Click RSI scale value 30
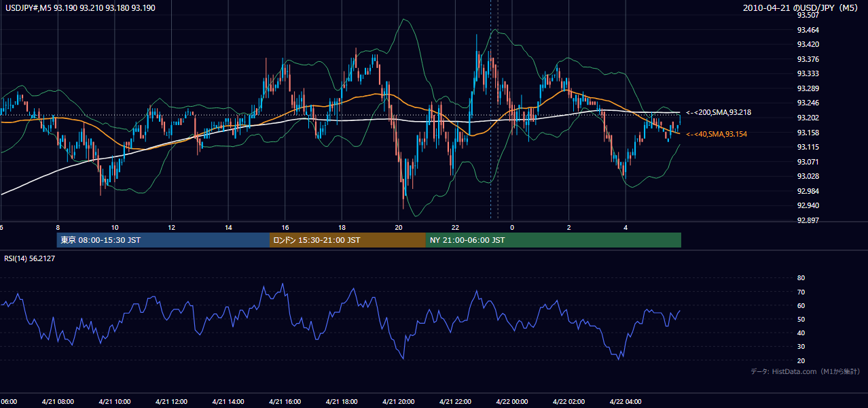Image resolution: width=868 pixels, height=408 pixels. 801,346
